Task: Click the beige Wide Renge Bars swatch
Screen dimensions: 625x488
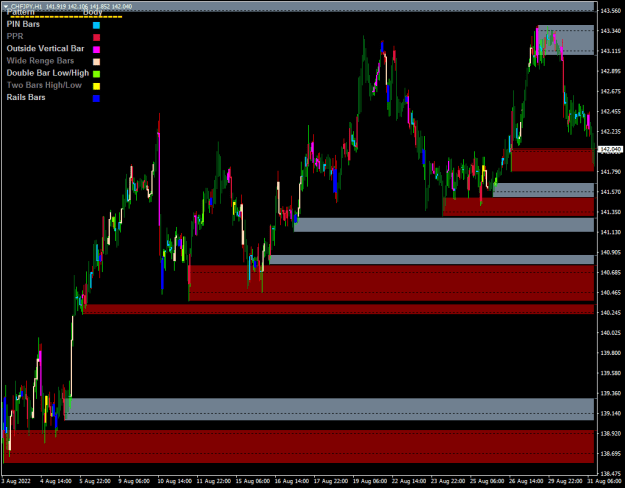Action: [96, 62]
